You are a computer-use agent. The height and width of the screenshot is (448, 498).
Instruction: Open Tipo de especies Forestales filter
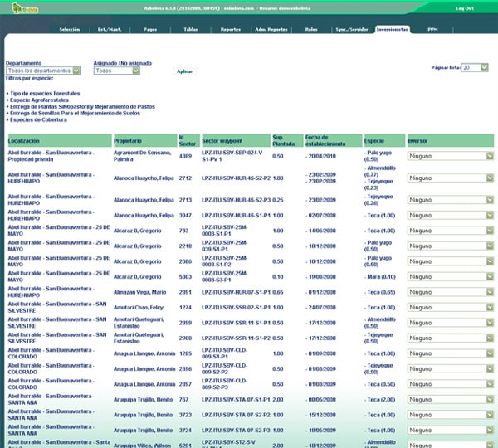tap(45, 94)
